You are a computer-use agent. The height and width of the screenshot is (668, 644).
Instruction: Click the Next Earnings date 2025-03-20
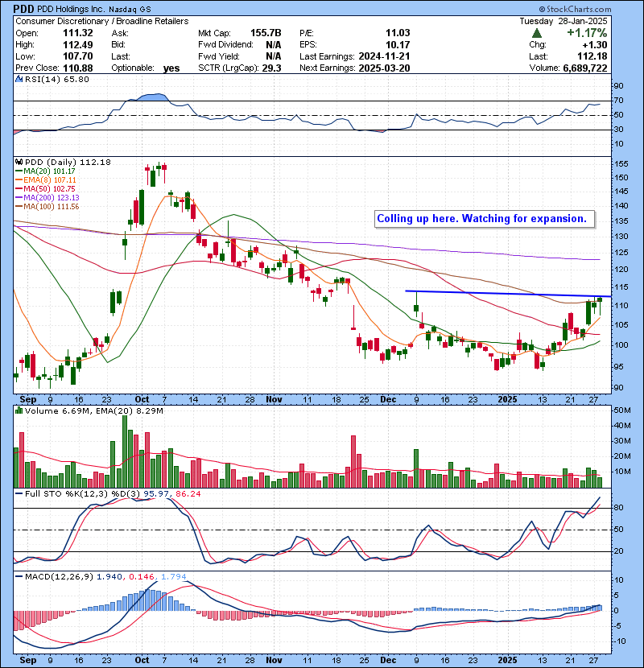(385, 68)
